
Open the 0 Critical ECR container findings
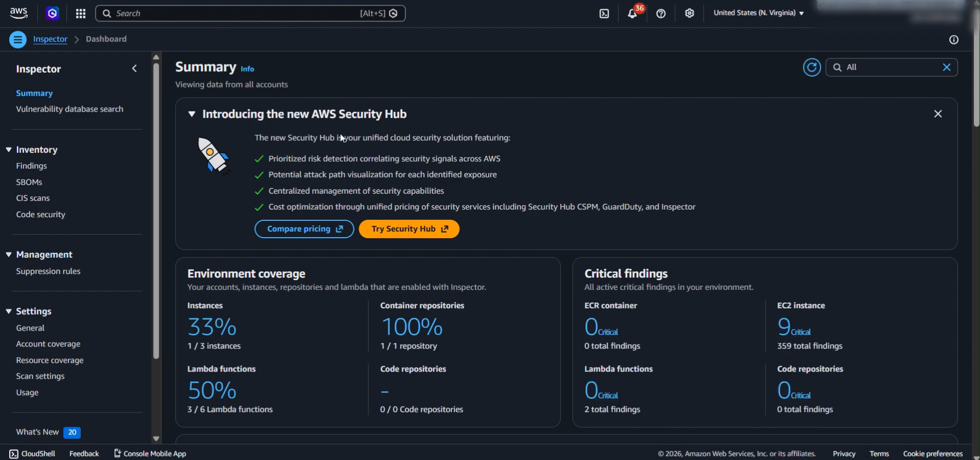tap(601, 327)
